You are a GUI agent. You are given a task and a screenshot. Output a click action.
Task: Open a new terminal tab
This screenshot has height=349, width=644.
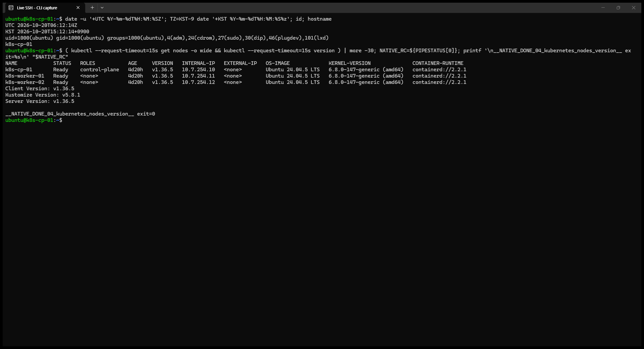(x=92, y=8)
